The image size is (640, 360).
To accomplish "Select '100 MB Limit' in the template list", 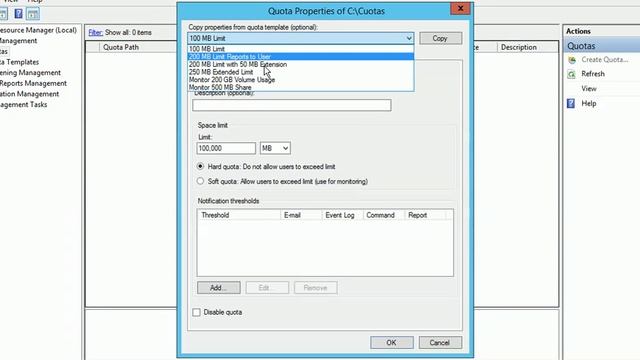I will (300, 49).
